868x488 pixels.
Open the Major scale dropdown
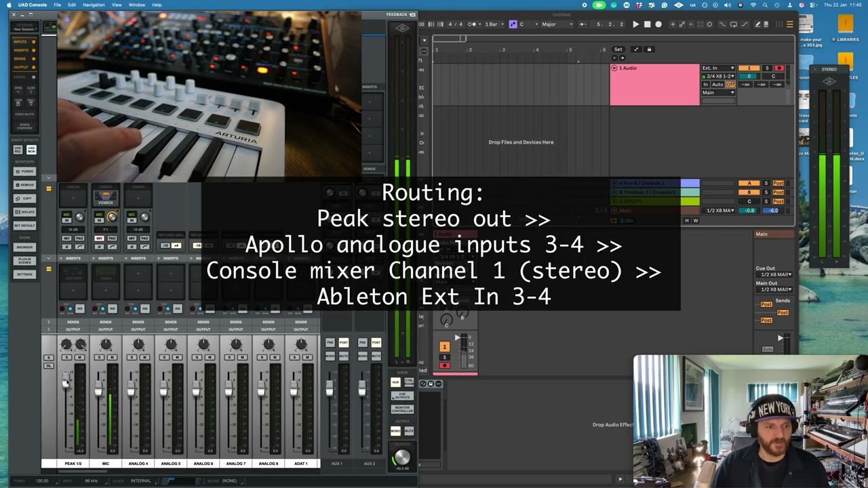coord(557,24)
